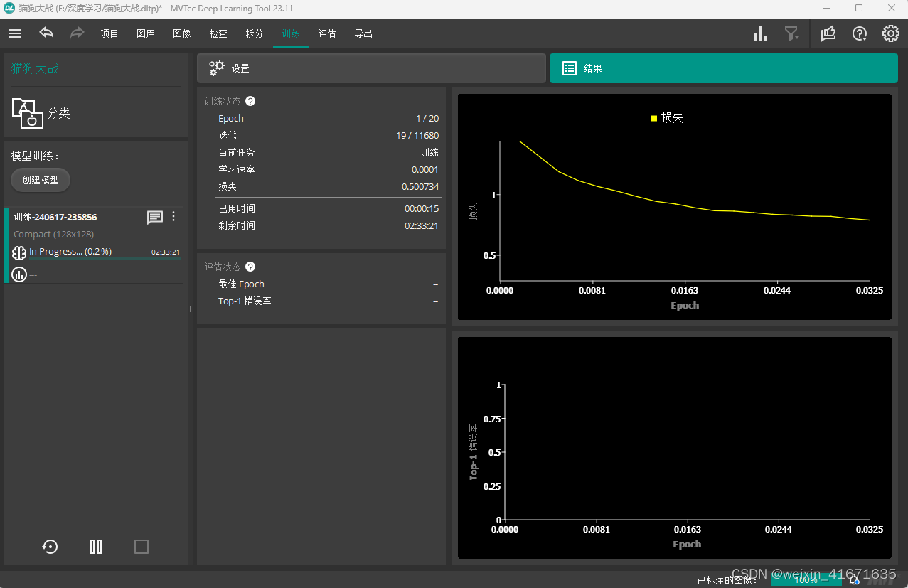The image size is (908, 588).
Task: Show help for 评估状态
Action: click(250, 267)
